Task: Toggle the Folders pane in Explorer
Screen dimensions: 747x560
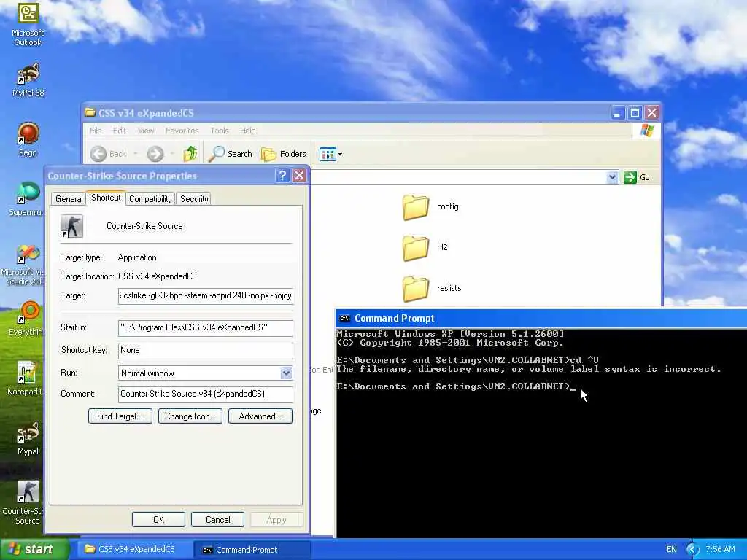Action: (284, 153)
